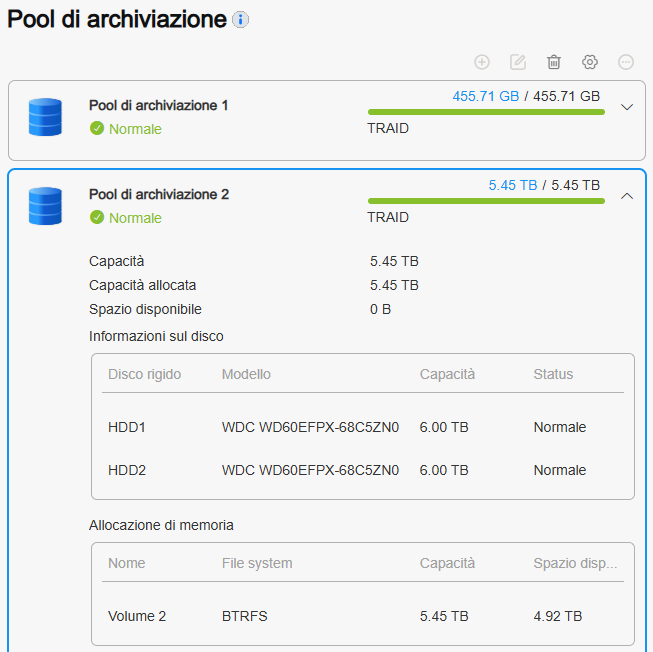Select the Volume 2 row
The height and width of the screenshot is (652, 653).
point(363,616)
